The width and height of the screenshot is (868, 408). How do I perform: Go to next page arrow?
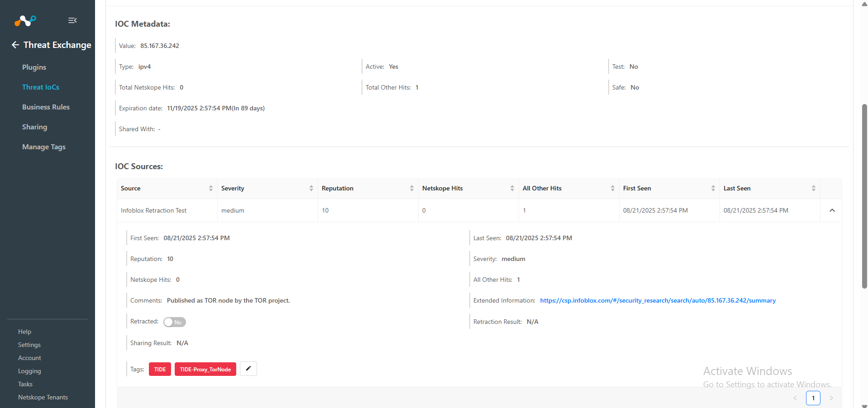[x=831, y=398]
